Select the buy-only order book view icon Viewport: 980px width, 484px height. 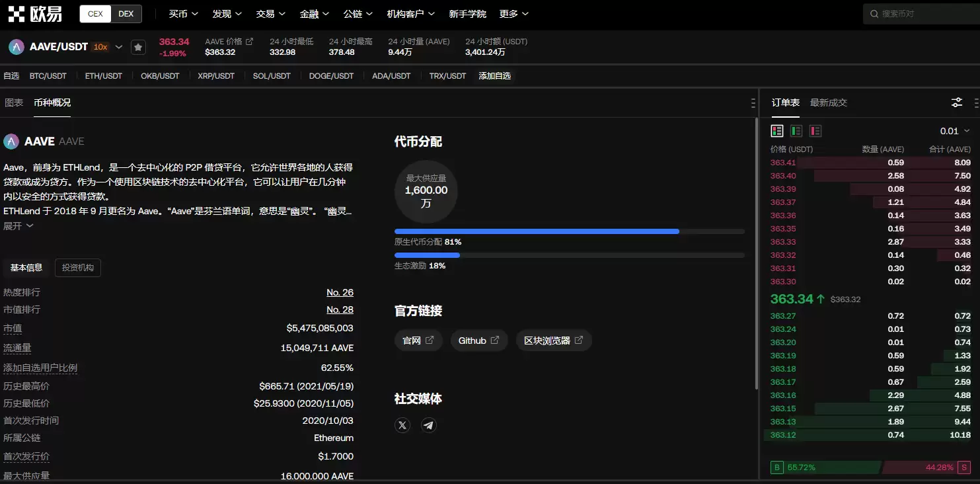tap(796, 131)
